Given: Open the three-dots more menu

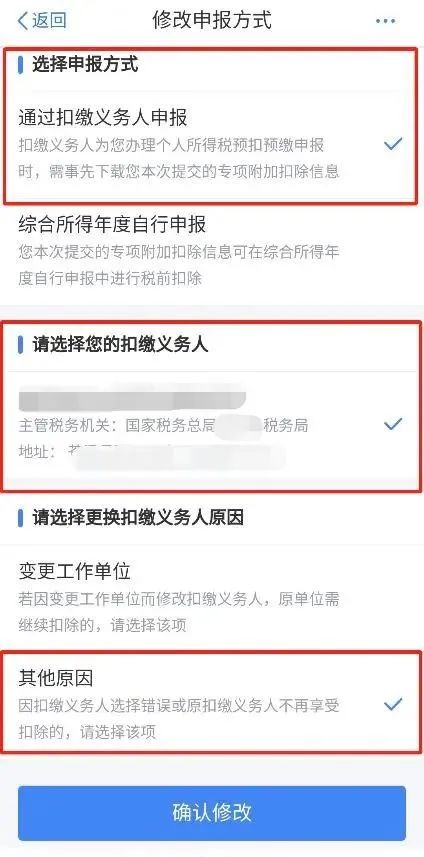Looking at the screenshot, I should [x=385, y=21].
